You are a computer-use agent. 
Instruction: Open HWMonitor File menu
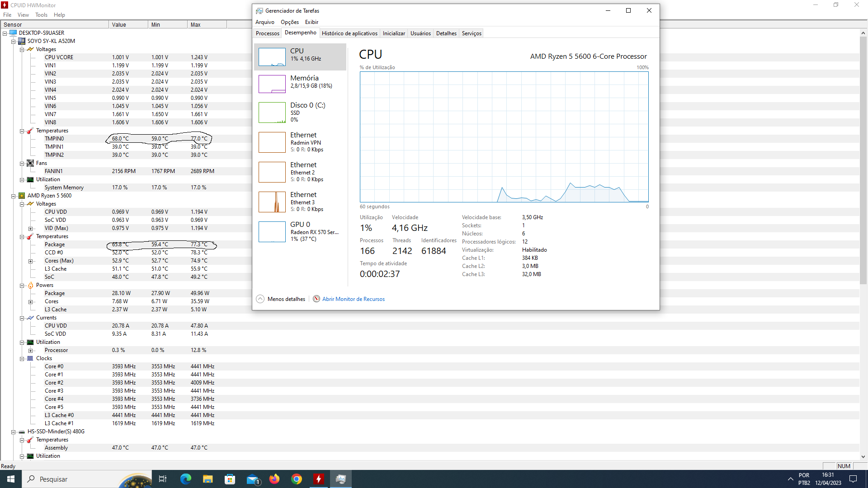click(x=7, y=14)
